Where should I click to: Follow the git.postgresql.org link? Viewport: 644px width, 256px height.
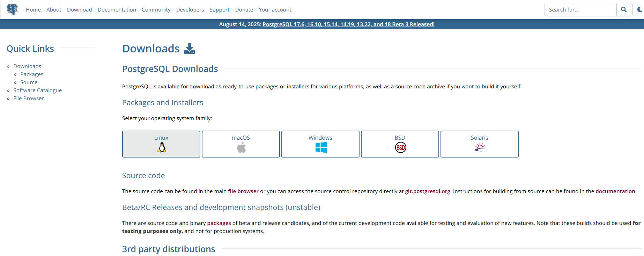[x=428, y=191]
